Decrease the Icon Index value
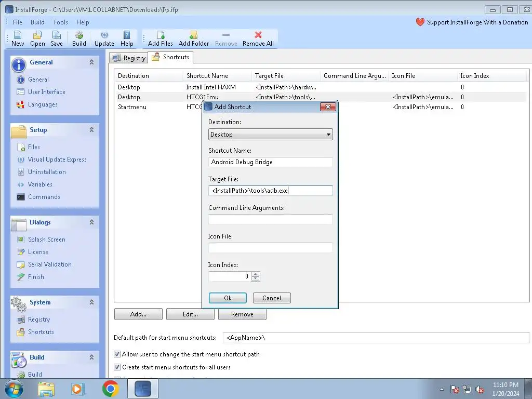532x399 pixels. [x=256, y=278]
